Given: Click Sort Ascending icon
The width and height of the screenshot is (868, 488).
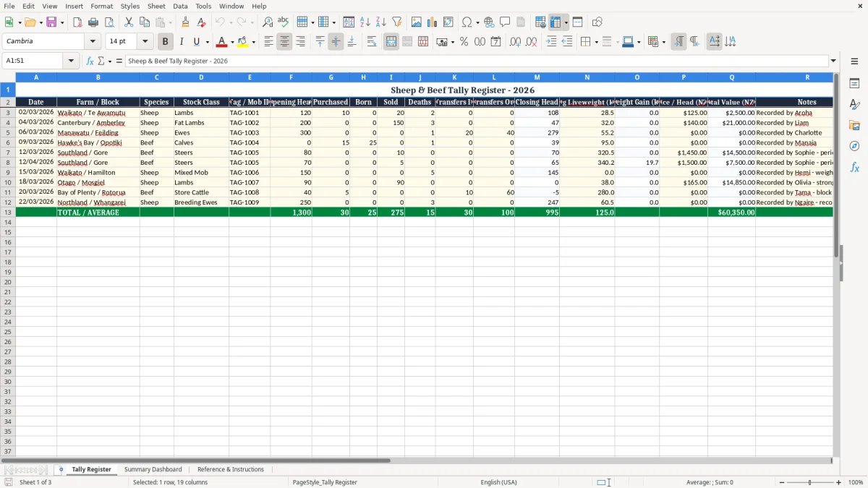Looking at the screenshot, I should (365, 22).
